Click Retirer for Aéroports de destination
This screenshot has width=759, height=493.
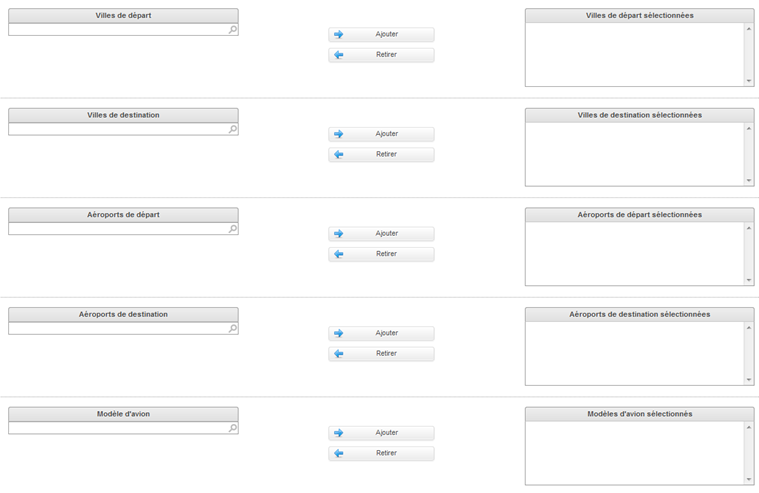tap(381, 353)
